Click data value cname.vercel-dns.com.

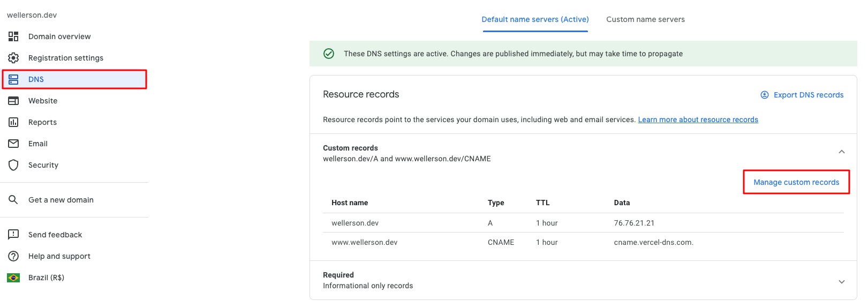(653, 242)
